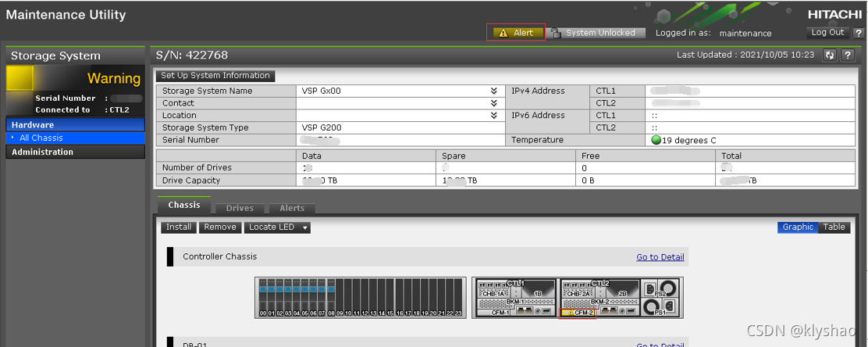Image resolution: width=868 pixels, height=347 pixels.
Task: Expand the Contact field chevron
Action: click(x=493, y=103)
